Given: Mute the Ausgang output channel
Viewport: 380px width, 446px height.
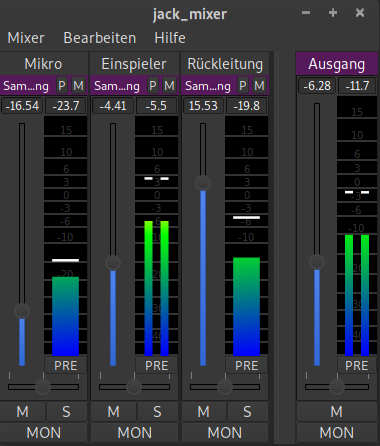Looking at the screenshot, I should pyautogui.click(x=337, y=412).
